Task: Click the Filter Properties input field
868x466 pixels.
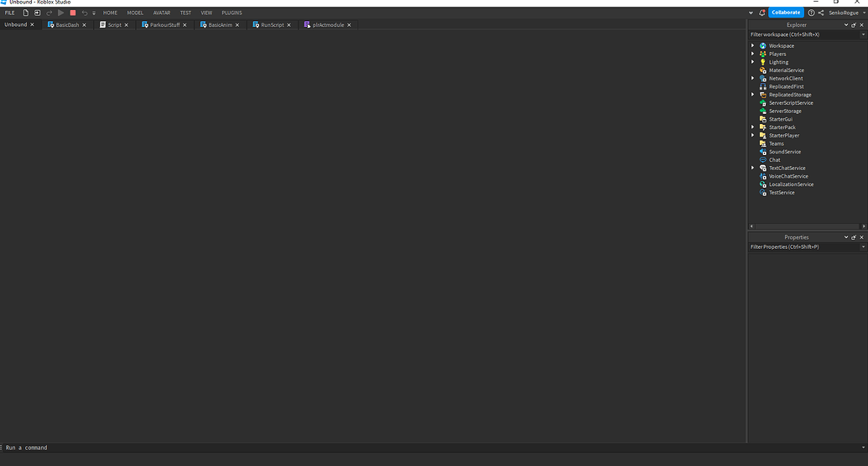Action: [x=803, y=247]
